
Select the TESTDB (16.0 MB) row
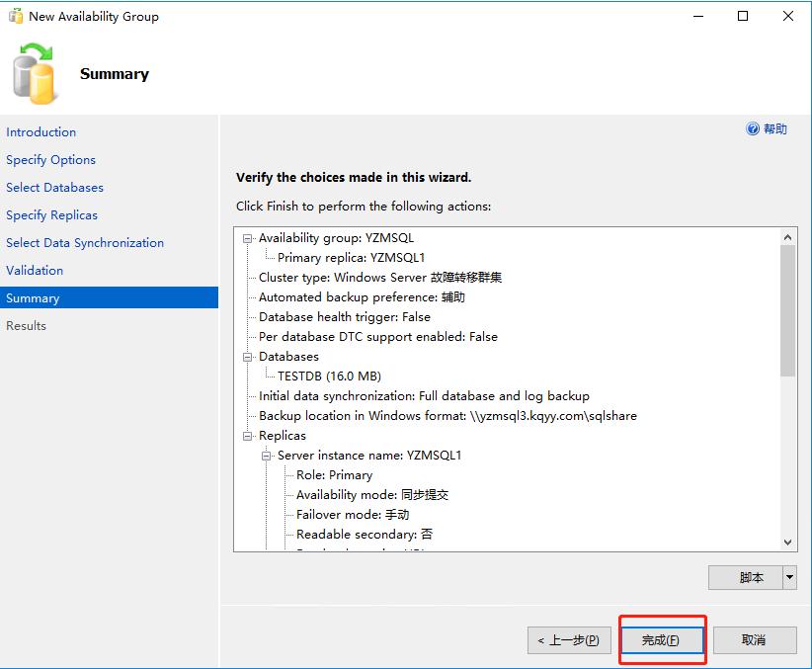click(329, 376)
